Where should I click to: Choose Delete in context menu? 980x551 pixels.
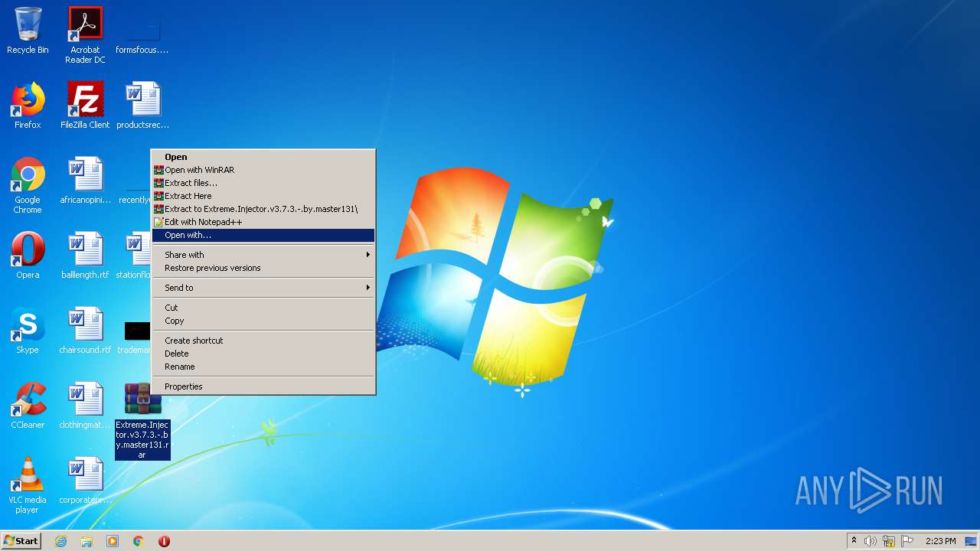[263, 354]
